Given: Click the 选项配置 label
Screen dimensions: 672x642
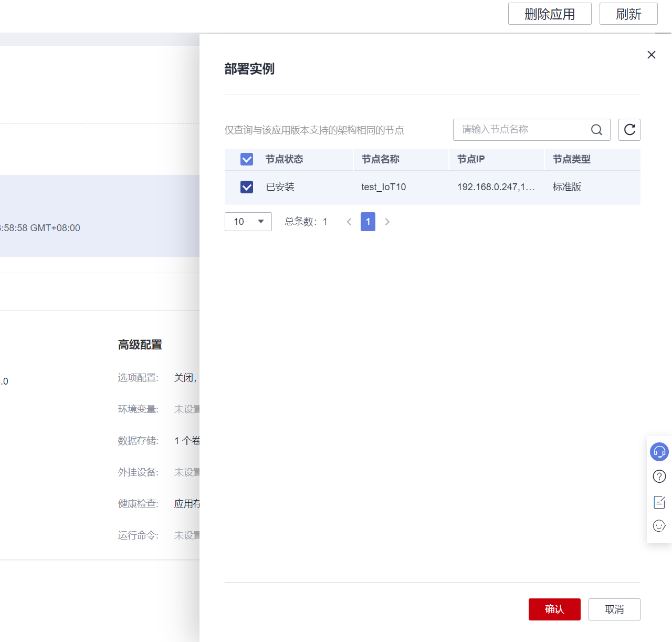Looking at the screenshot, I should [x=138, y=378].
